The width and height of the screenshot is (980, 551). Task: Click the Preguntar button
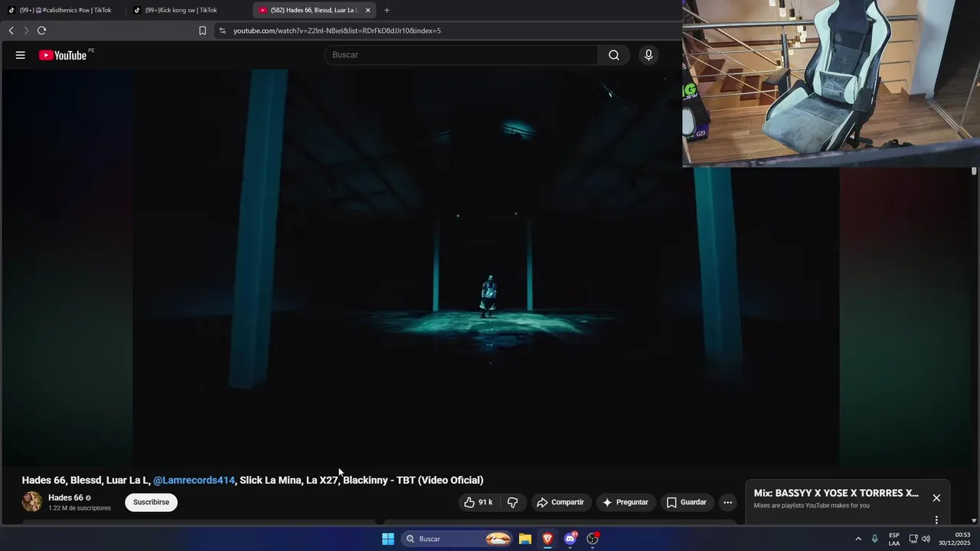(x=626, y=502)
